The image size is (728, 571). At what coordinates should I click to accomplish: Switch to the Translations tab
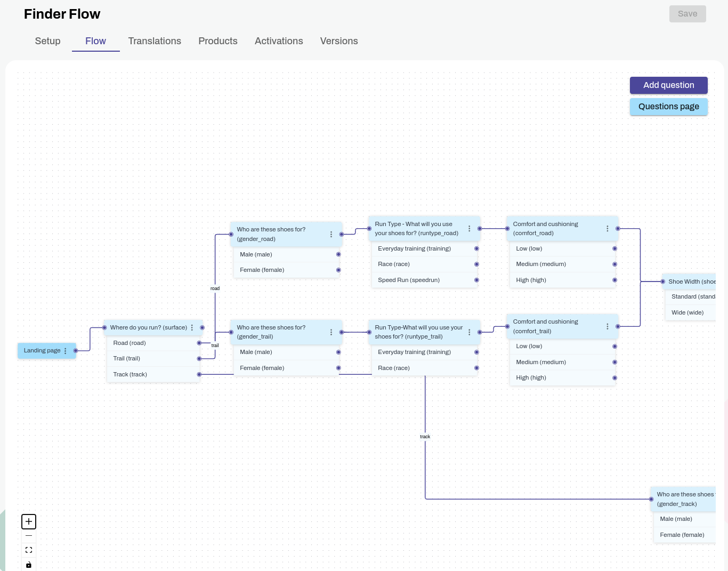click(155, 41)
